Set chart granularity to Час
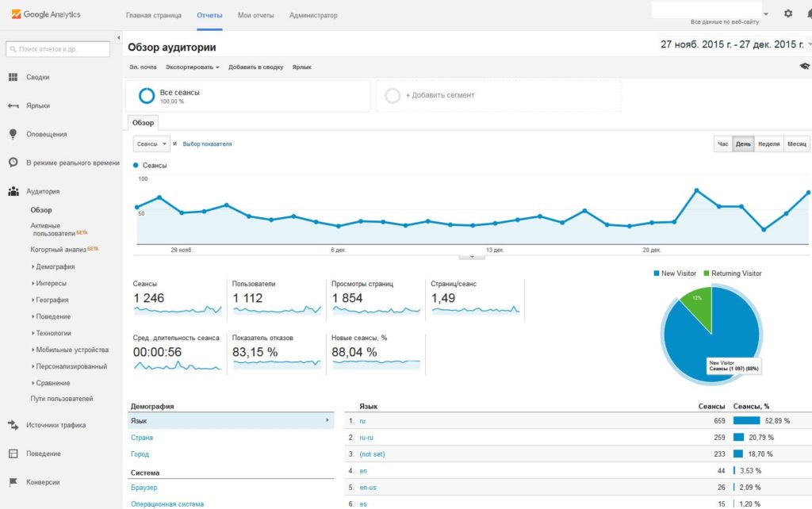The height and width of the screenshot is (509, 812). point(723,144)
